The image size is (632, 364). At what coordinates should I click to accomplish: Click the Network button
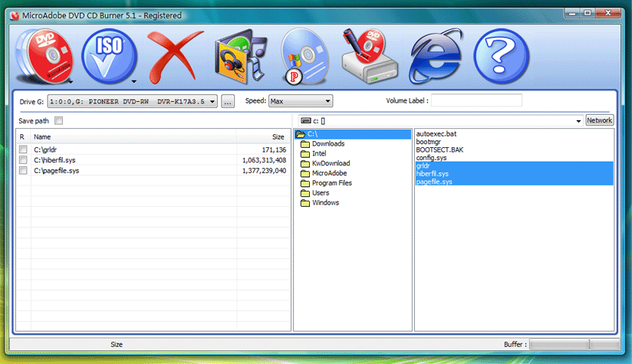coord(599,120)
